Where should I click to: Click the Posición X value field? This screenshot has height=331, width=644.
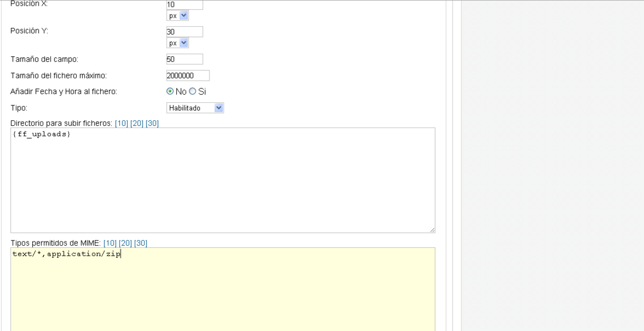pyautogui.click(x=184, y=5)
